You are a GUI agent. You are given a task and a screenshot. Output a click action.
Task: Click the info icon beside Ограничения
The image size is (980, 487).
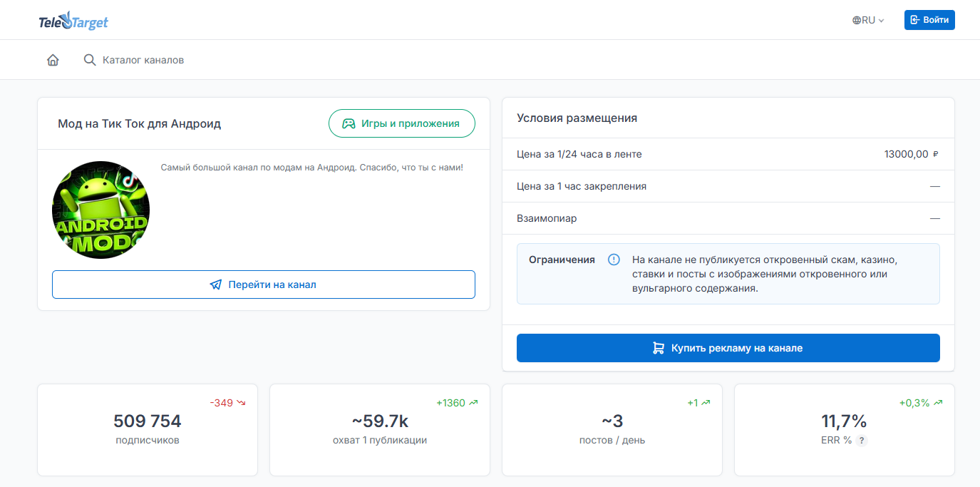[x=614, y=260]
